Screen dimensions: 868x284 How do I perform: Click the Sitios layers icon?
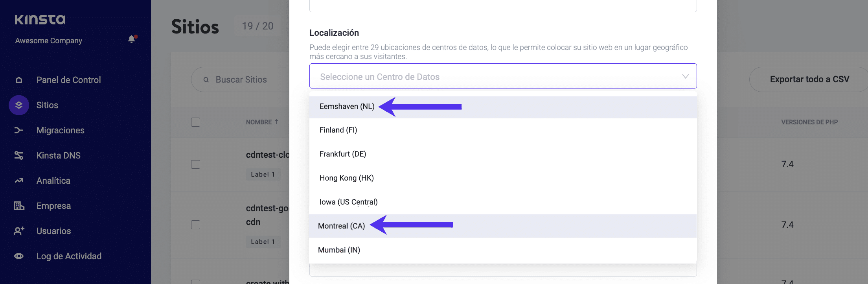coord(19,105)
